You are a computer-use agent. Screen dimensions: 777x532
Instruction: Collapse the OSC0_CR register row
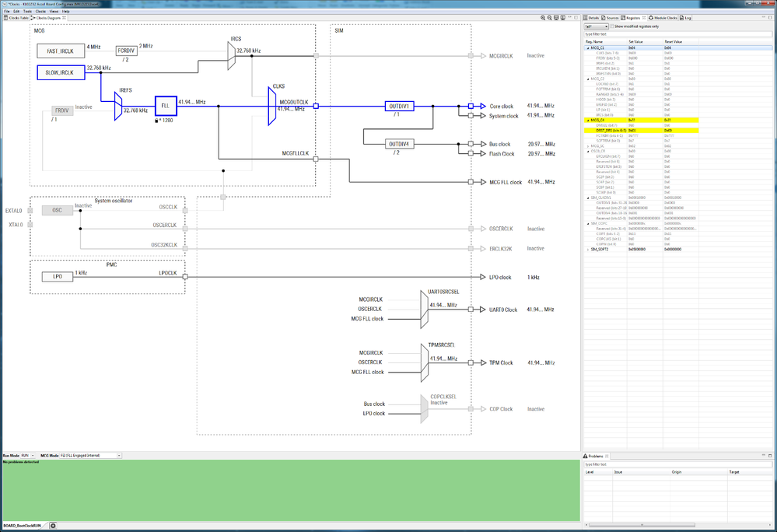588,151
